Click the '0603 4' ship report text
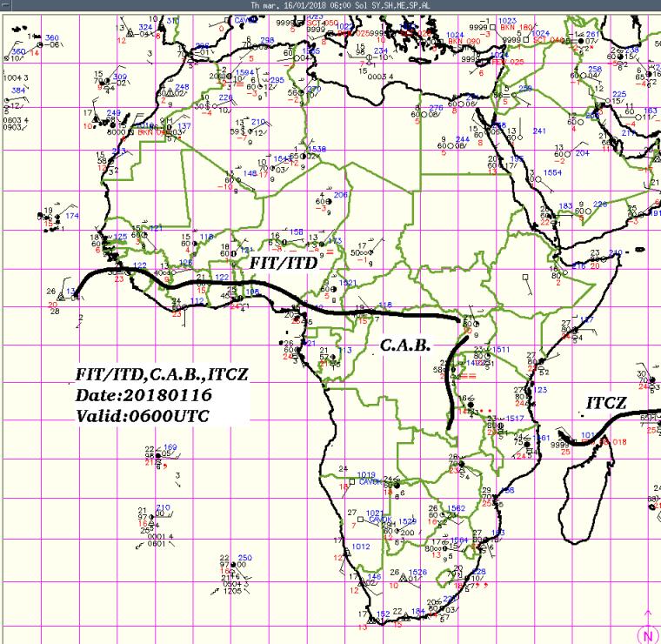 click(x=16, y=120)
